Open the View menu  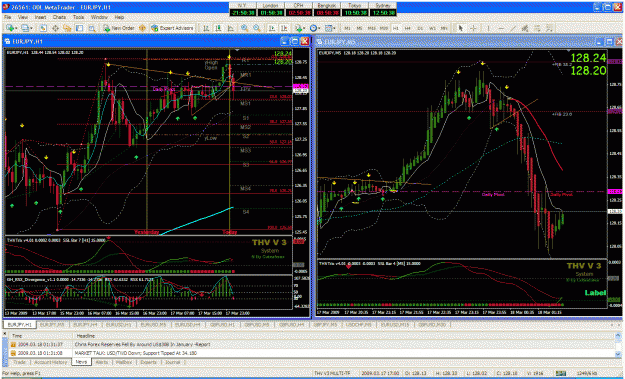tap(23, 18)
